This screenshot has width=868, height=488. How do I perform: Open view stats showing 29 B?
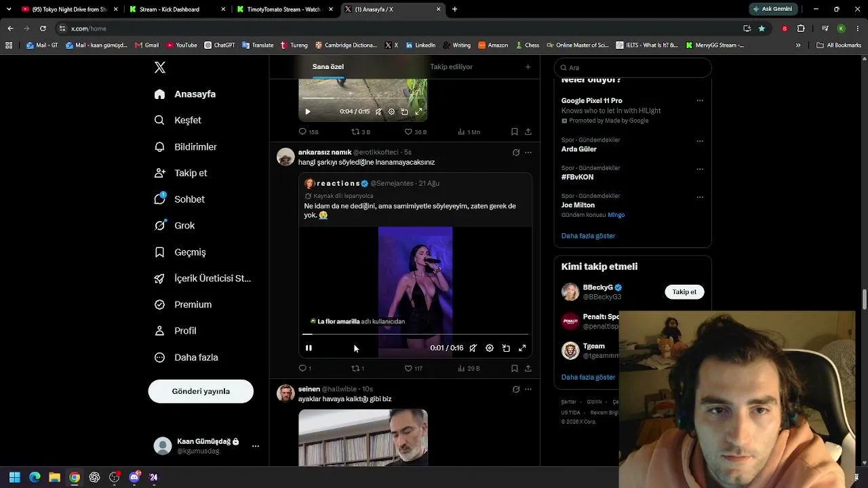[469, 368]
